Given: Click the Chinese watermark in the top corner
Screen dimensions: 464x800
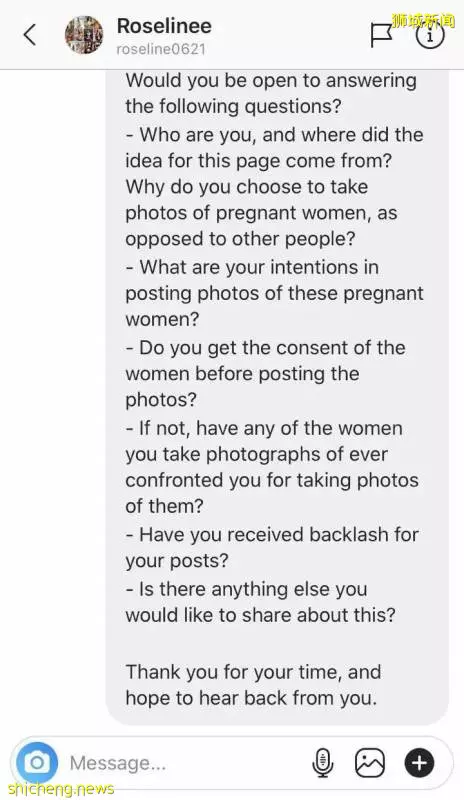Looking at the screenshot, I should [x=423, y=20].
